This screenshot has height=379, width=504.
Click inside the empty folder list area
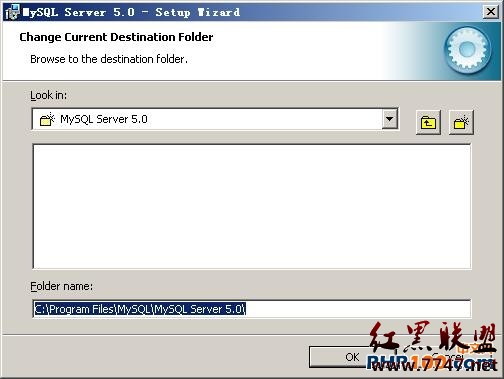click(252, 206)
